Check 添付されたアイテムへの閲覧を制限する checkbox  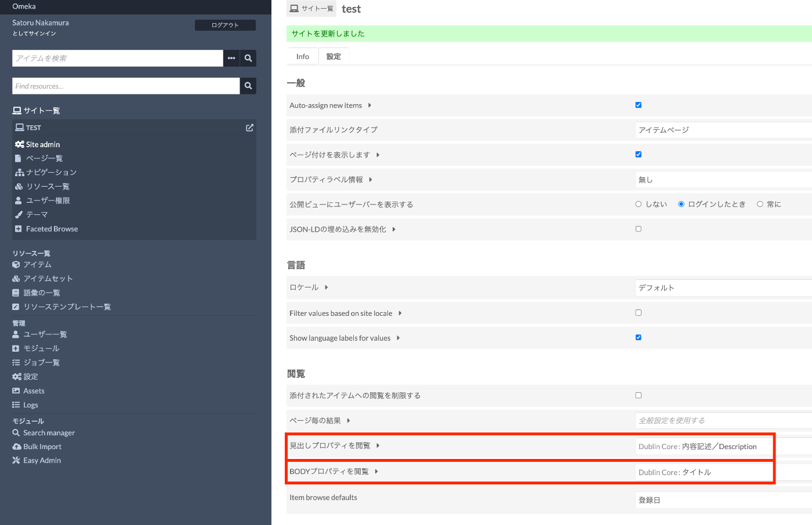click(x=639, y=395)
